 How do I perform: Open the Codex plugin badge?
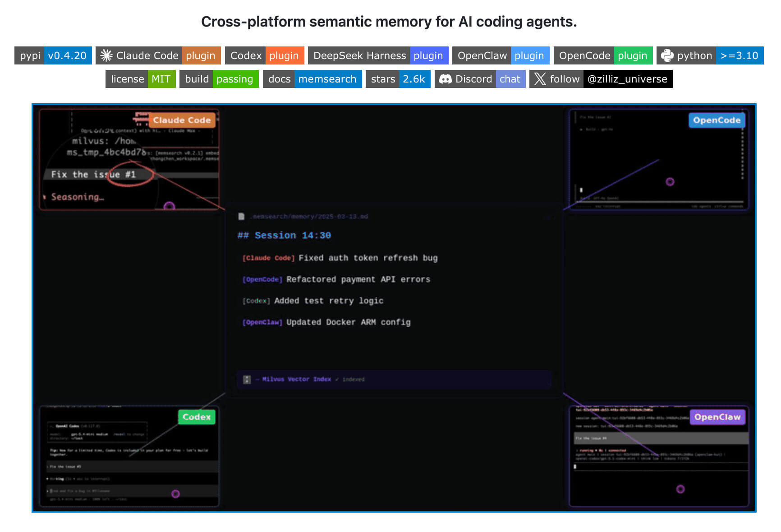[265, 55]
